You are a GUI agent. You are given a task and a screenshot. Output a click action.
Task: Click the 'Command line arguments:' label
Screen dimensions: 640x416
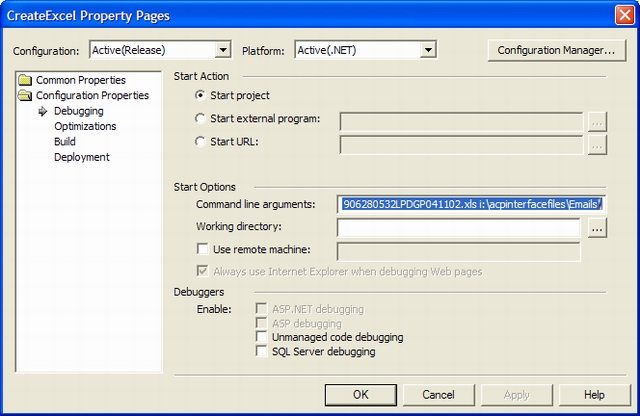256,204
